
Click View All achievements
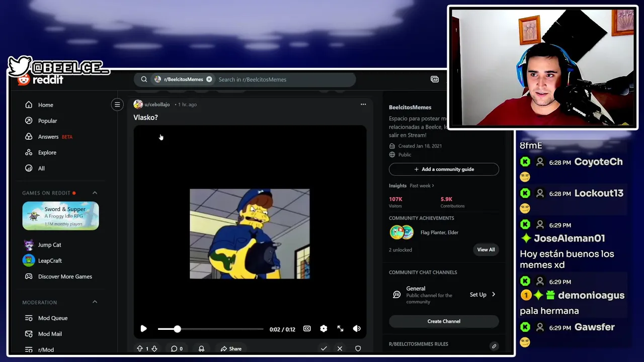486,250
